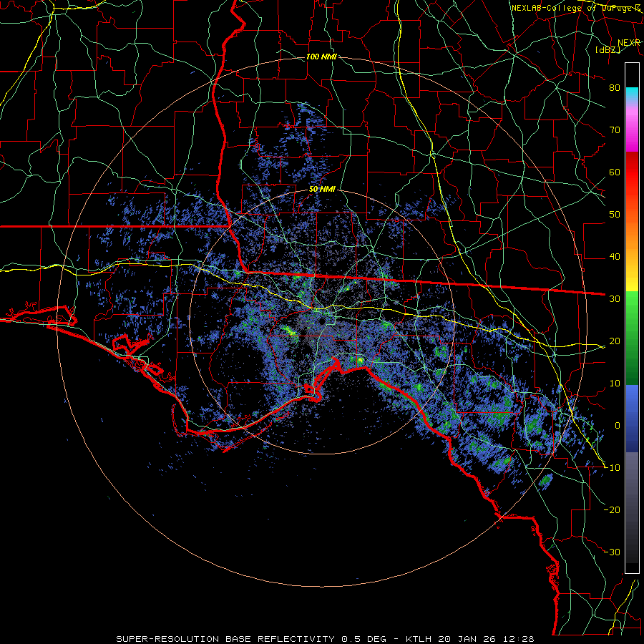
Task: Click the KTLH station identifier in caption
Action: coord(420,639)
